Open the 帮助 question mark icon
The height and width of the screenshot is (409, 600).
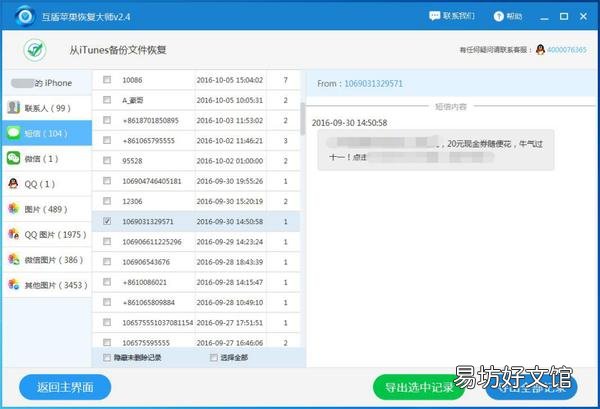point(498,16)
